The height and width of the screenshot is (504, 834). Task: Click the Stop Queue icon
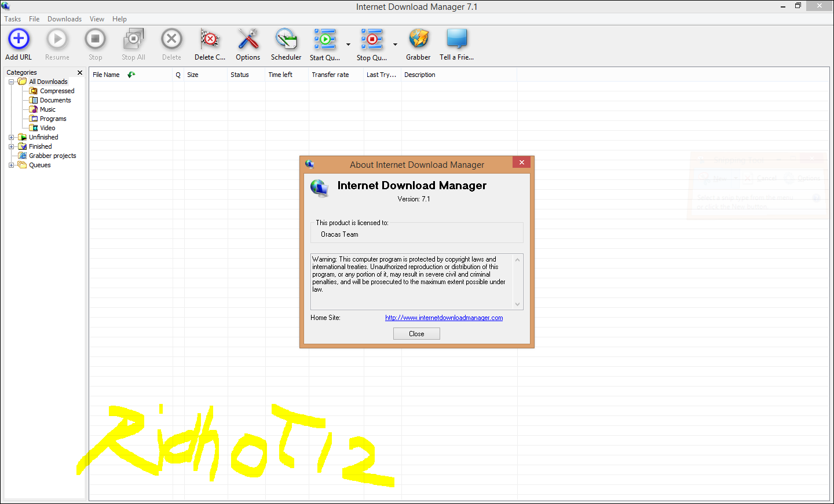point(372,39)
